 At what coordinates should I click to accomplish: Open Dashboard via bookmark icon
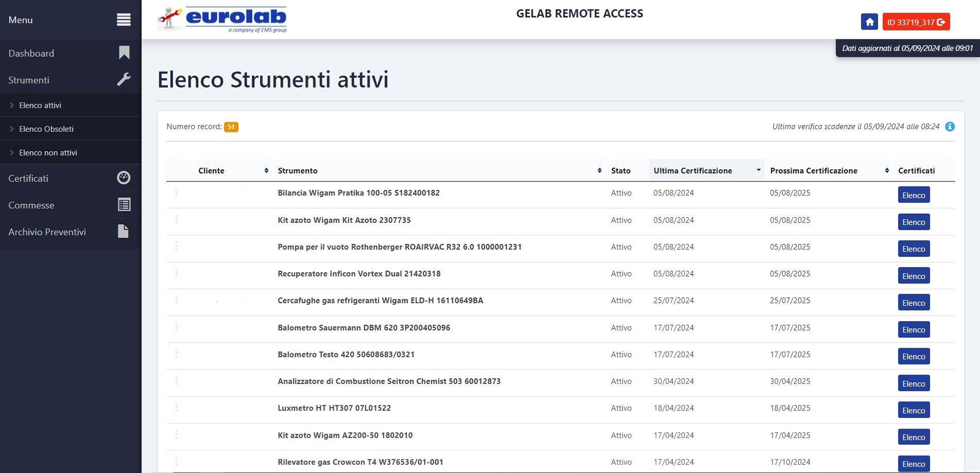[x=124, y=53]
